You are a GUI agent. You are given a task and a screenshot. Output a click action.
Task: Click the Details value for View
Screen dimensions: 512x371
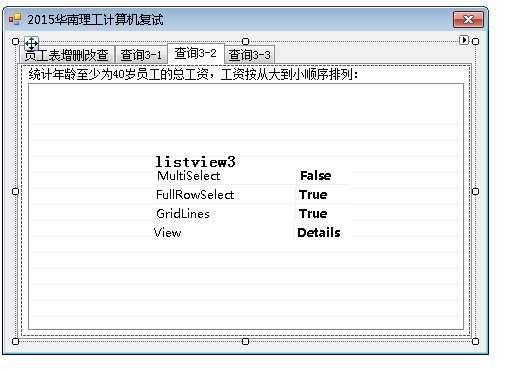tap(319, 233)
